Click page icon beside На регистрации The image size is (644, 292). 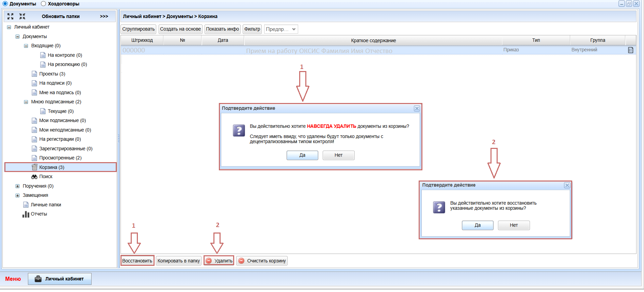[34, 139]
